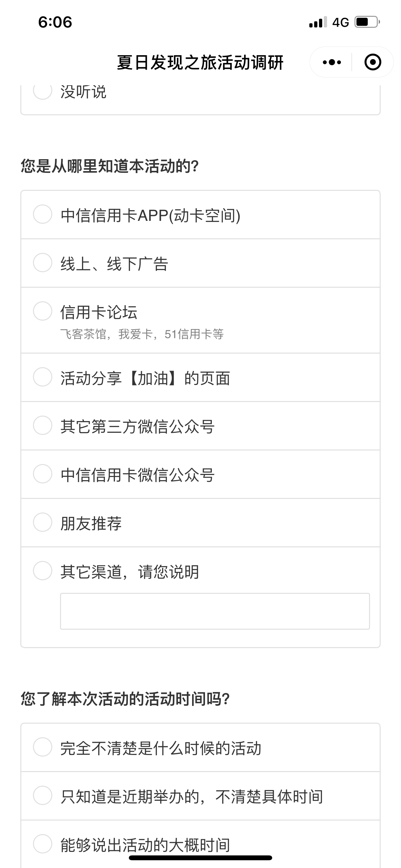The width and height of the screenshot is (401, 868).
Task: Tap the battery status icon
Action: pyautogui.click(x=367, y=22)
